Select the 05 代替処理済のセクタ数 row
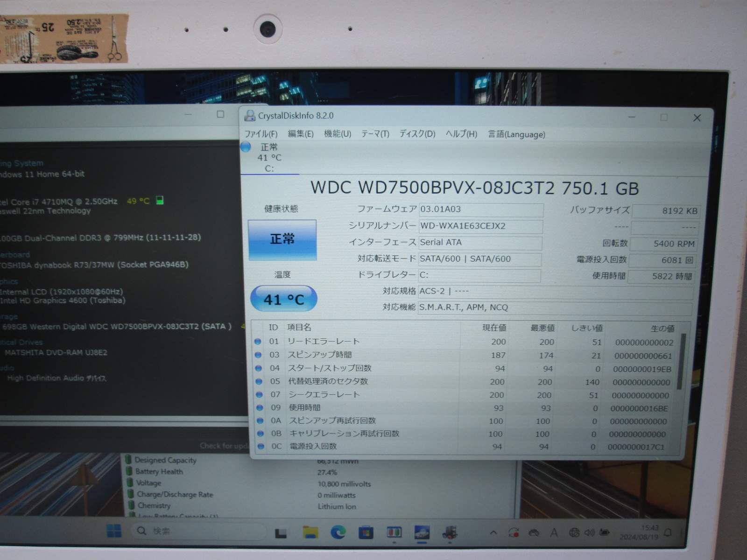The width and height of the screenshot is (747, 560). (465, 382)
